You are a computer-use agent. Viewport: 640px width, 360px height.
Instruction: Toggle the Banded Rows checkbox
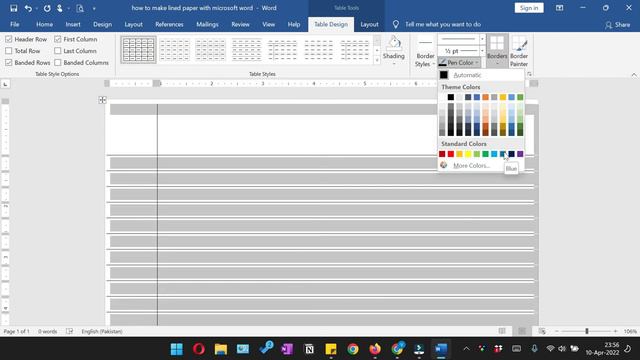tap(9, 62)
